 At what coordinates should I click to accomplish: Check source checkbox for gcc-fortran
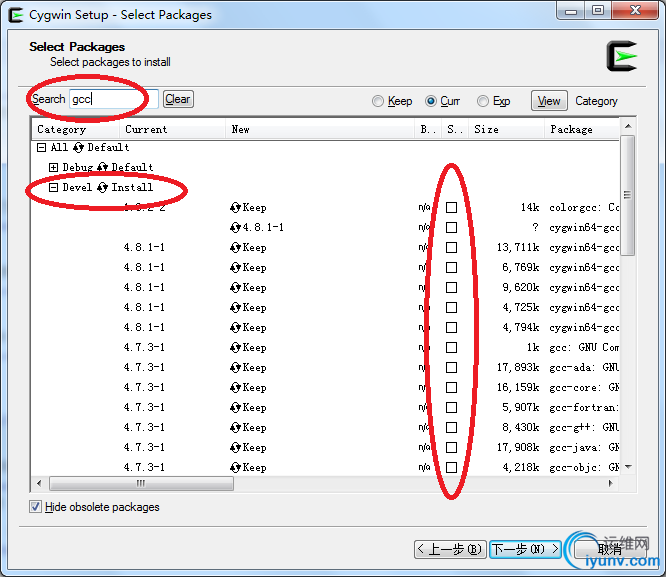[452, 407]
